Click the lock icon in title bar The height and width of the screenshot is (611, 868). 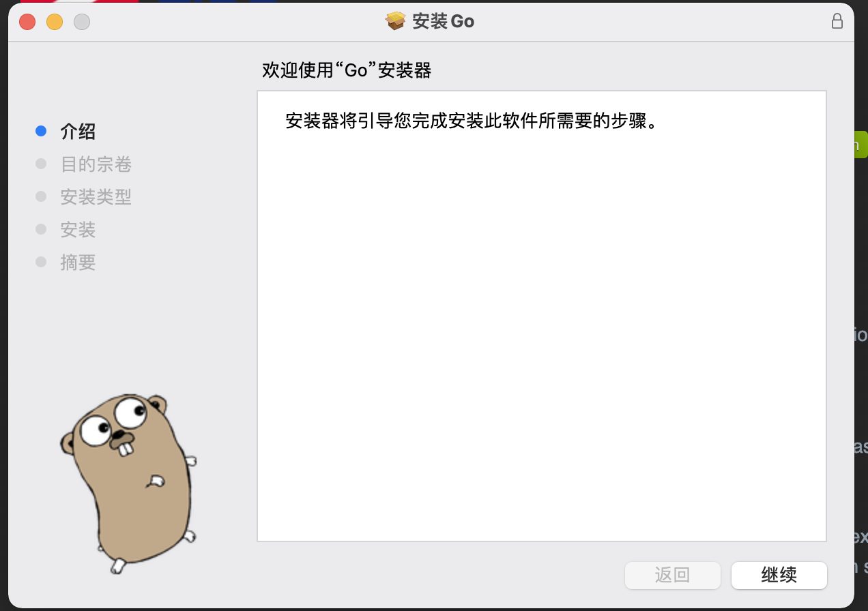coord(837,21)
